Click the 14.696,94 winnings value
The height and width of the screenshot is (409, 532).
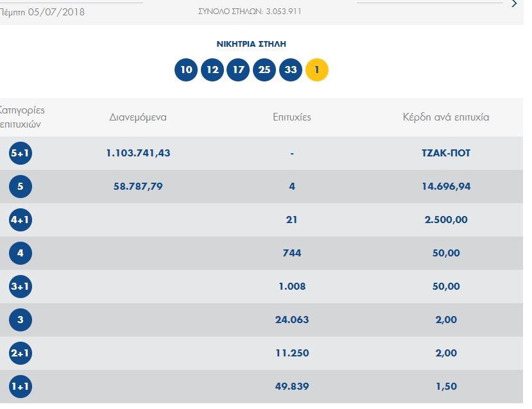coord(446,187)
